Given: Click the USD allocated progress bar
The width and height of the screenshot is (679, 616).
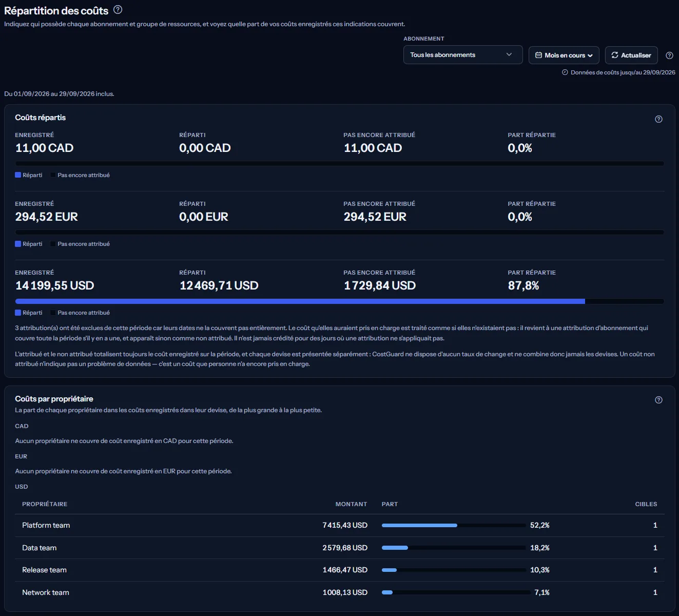Looking at the screenshot, I should pyautogui.click(x=340, y=301).
